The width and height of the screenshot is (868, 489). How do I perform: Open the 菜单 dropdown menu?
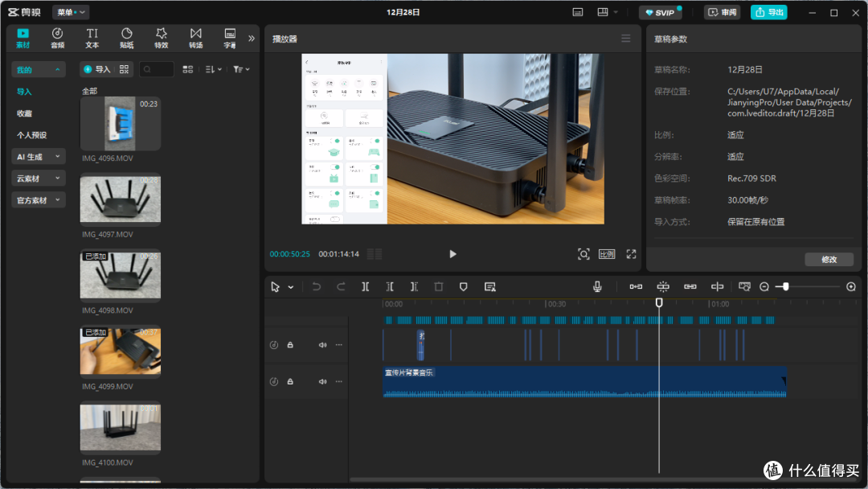[71, 12]
